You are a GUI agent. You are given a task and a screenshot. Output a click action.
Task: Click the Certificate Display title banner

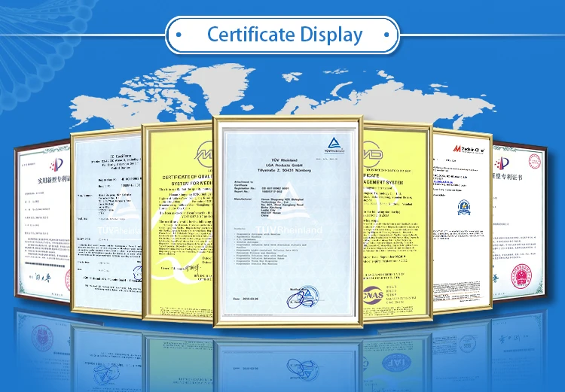[284, 35]
